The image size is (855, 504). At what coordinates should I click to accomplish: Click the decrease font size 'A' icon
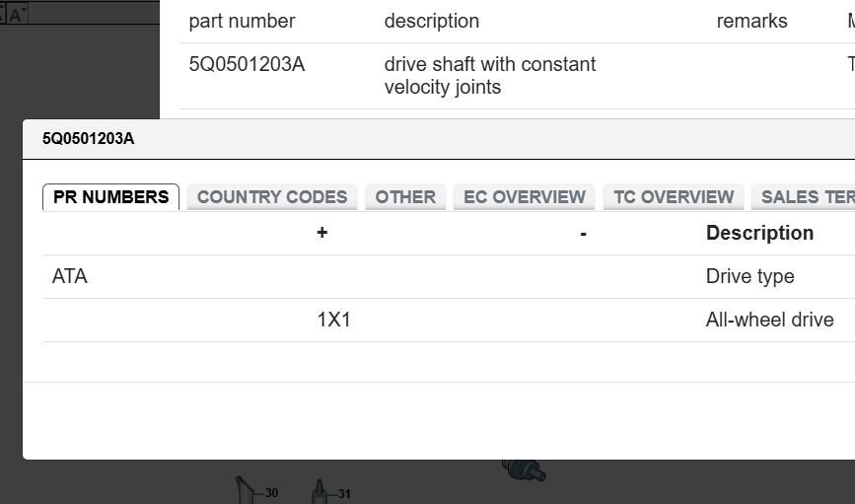pyautogui.click(x=17, y=14)
